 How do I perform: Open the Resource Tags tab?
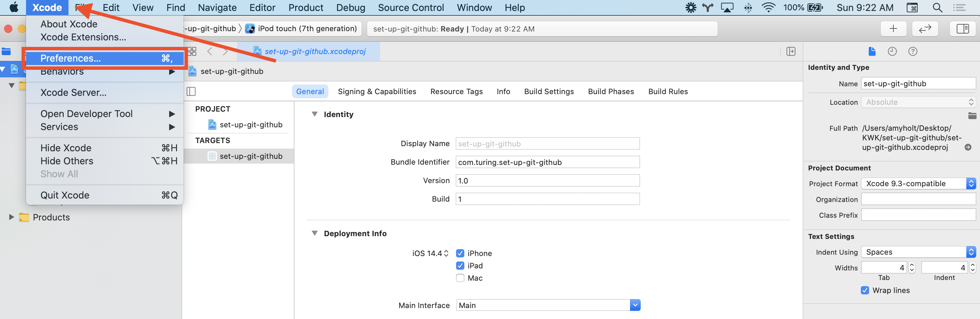(x=456, y=91)
